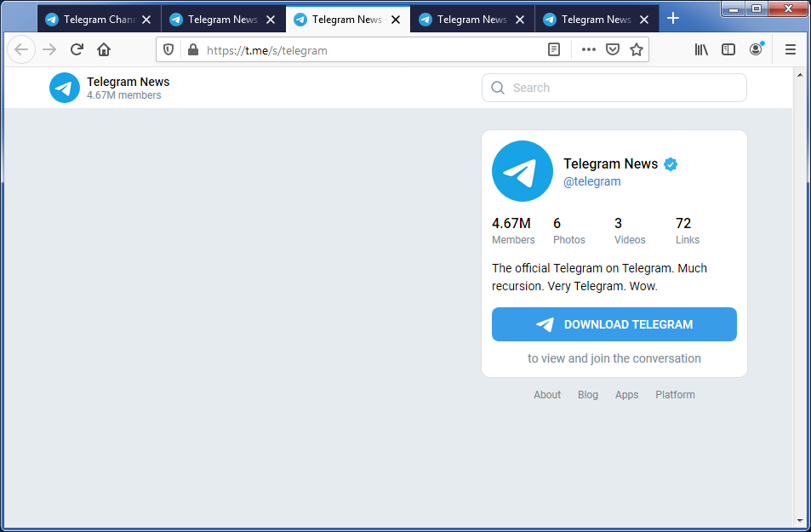Close the fifth Telegram News tab
811x532 pixels.
point(644,20)
